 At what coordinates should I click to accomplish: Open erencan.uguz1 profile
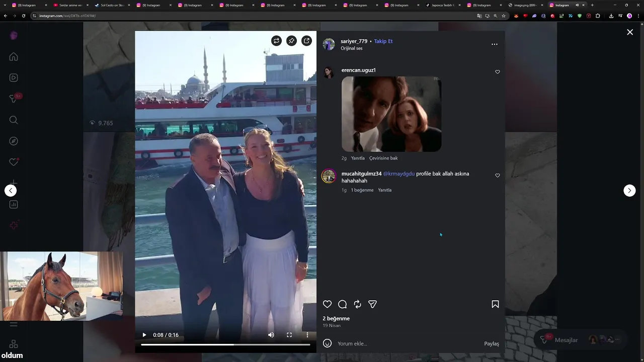click(358, 70)
